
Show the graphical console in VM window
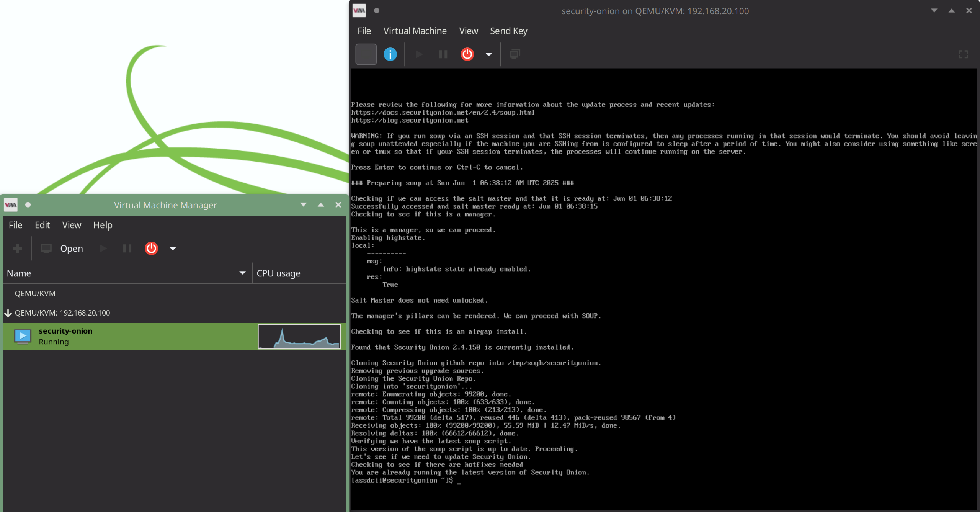(366, 54)
